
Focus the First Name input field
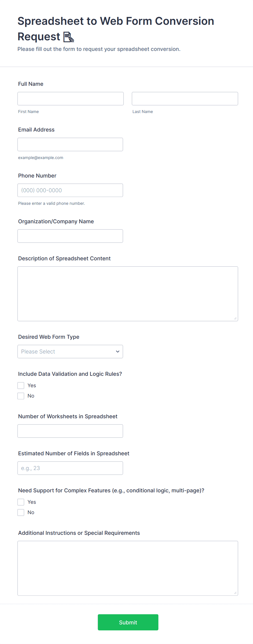pos(70,99)
